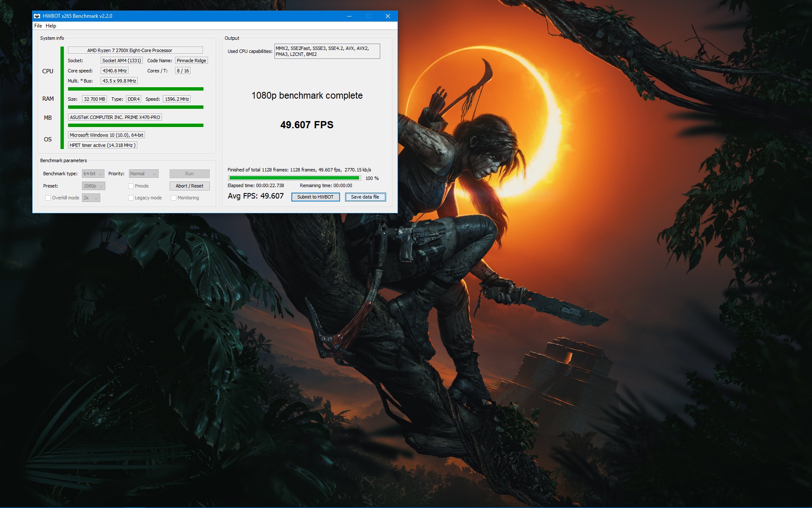Click the Abort / Reset button

click(189, 186)
